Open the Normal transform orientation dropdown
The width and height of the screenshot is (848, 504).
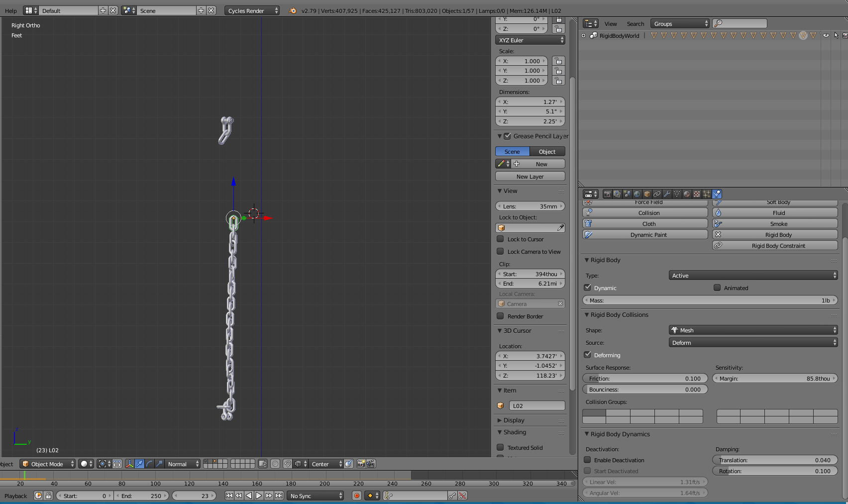(183, 464)
